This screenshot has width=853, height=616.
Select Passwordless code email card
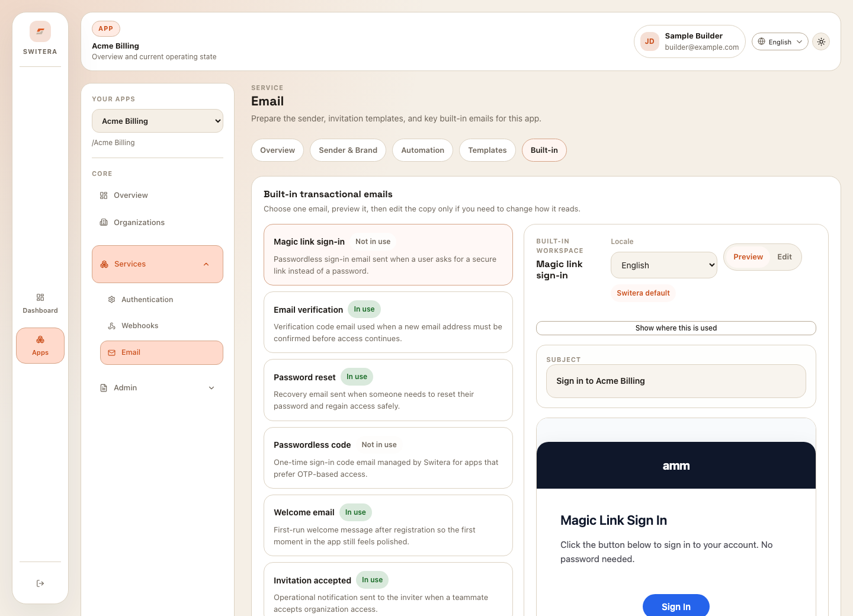pos(388,458)
